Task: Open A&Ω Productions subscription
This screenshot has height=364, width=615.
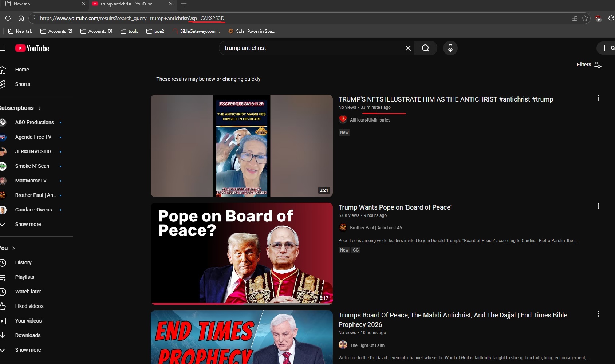Action: pyautogui.click(x=35, y=122)
